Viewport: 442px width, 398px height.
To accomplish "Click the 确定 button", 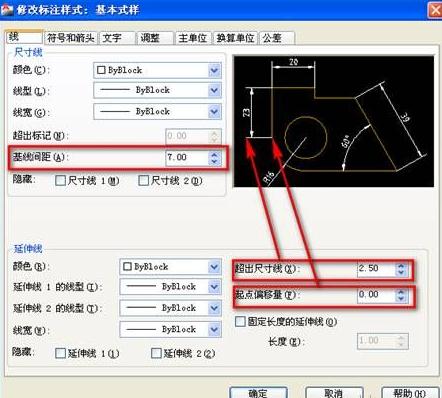I will click(258, 393).
